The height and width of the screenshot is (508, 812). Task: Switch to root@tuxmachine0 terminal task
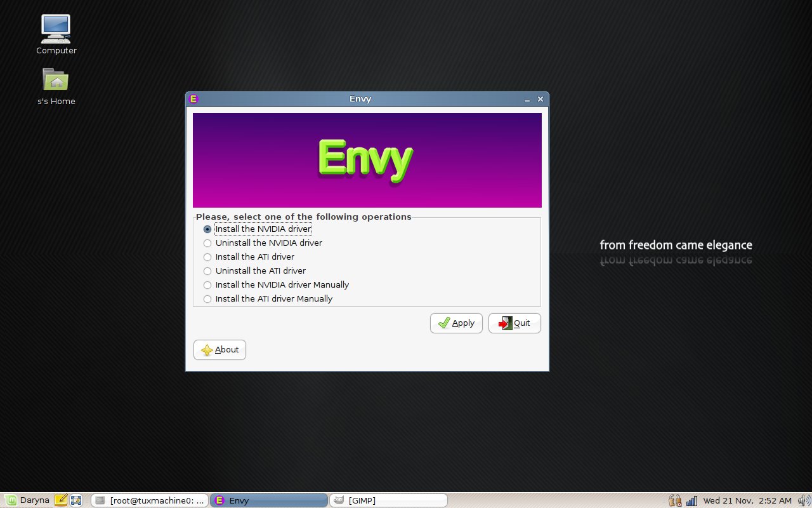[x=150, y=500]
